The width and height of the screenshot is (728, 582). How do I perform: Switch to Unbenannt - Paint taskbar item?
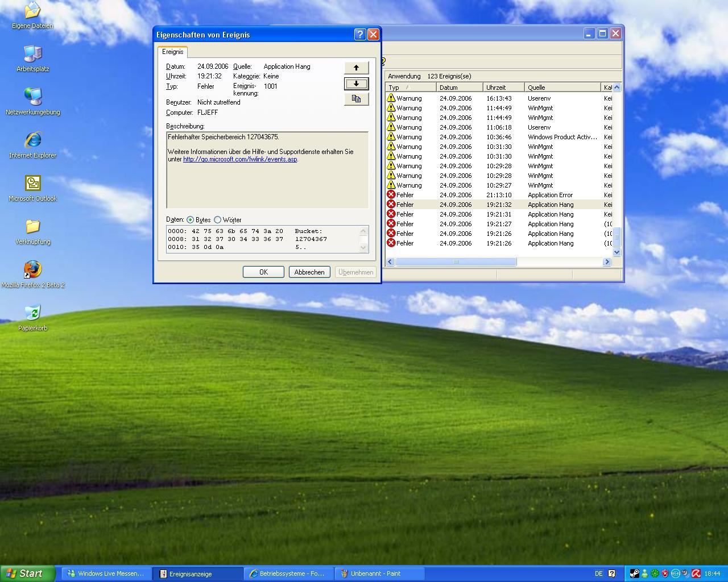tap(379, 573)
